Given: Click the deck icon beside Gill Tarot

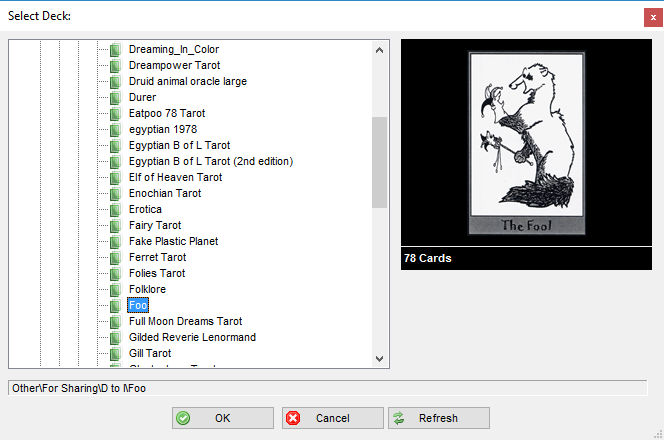Looking at the screenshot, I should 115,354.
